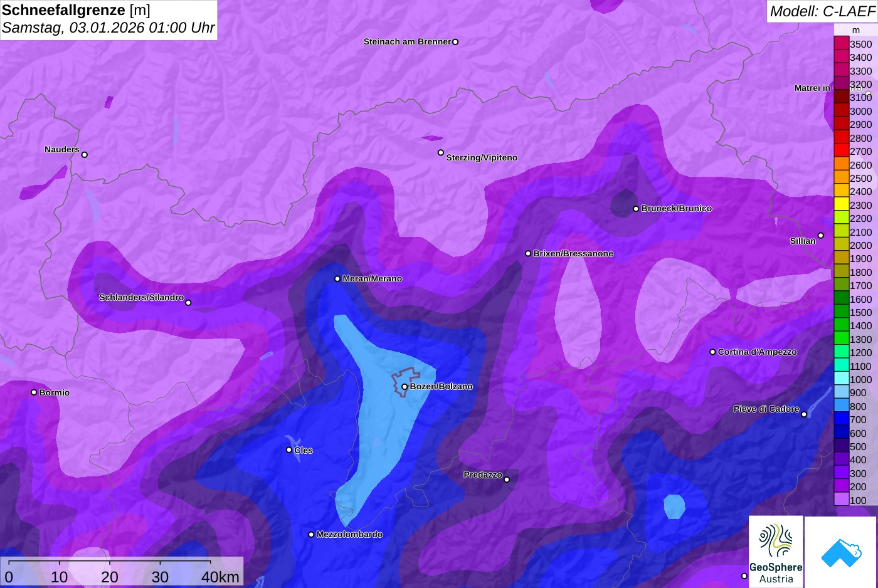Viewport: 878px width, 588px height.
Task: Click the "Modell: C-LAEF" label
Action: coord(822,11)
